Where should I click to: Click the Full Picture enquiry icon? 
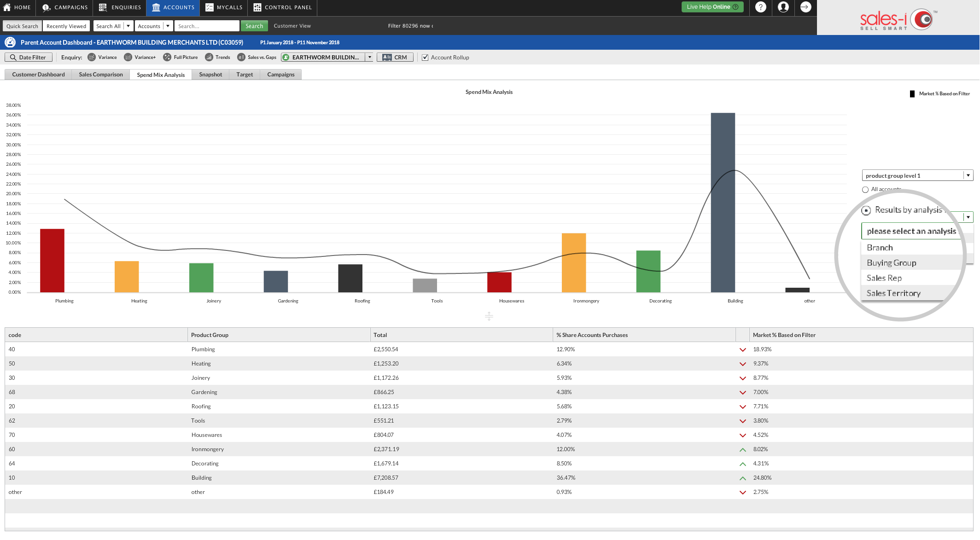click(x=166, y=57)
